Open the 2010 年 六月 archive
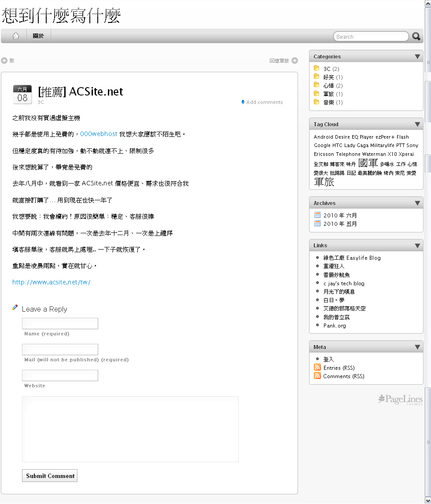 (x=340, y=215)
